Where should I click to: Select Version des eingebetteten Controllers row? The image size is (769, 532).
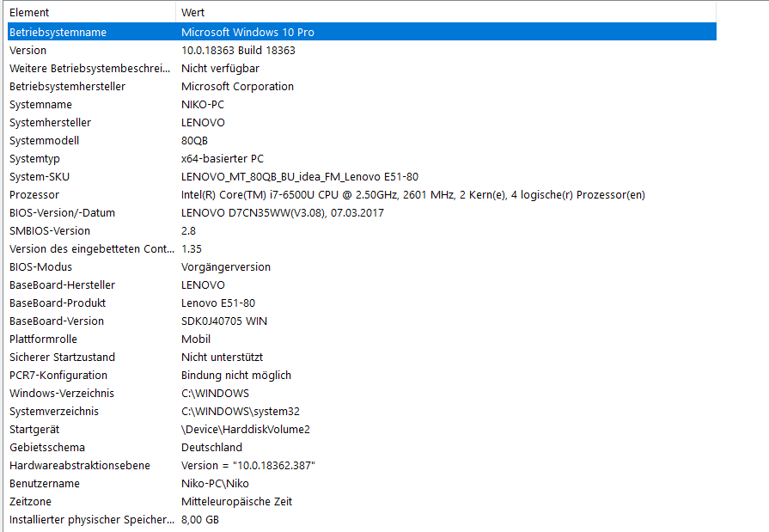362,249
